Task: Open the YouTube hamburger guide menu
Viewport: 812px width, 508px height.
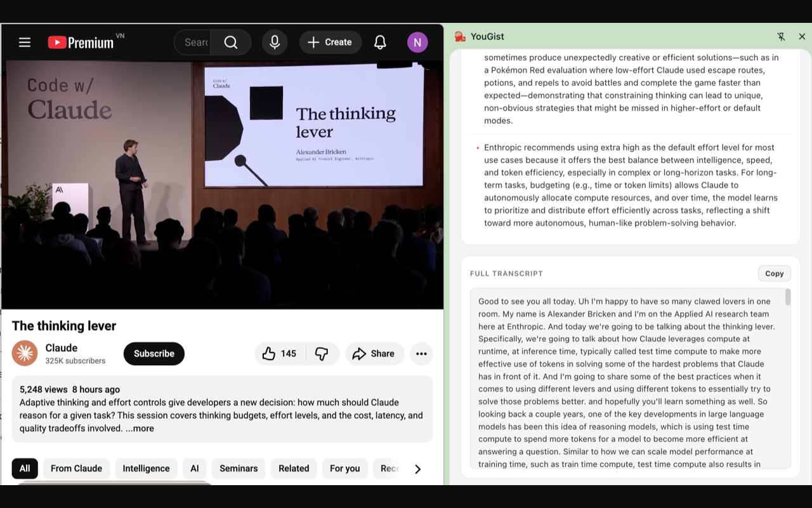Action: point(25,43)
